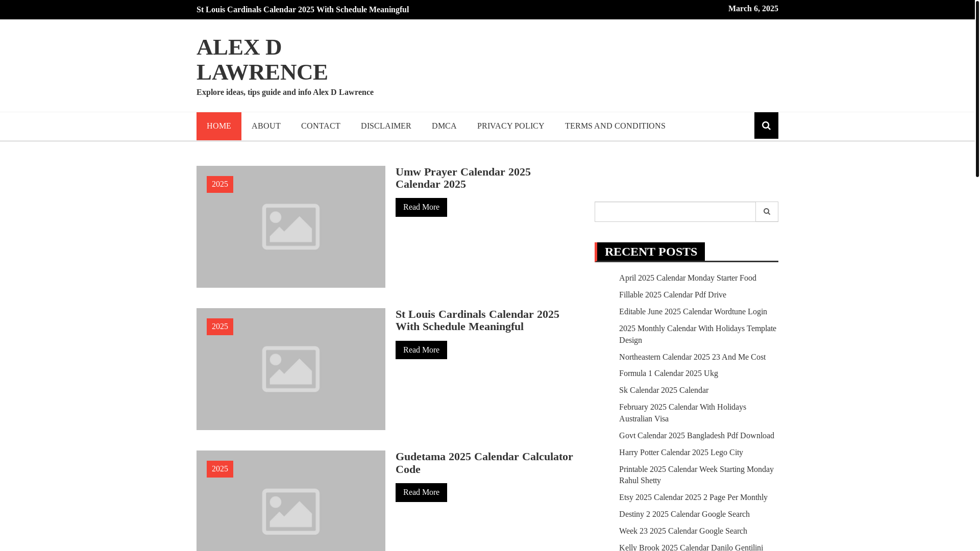Click Read More under Umw Prayer Calendar

coord(421,207)
